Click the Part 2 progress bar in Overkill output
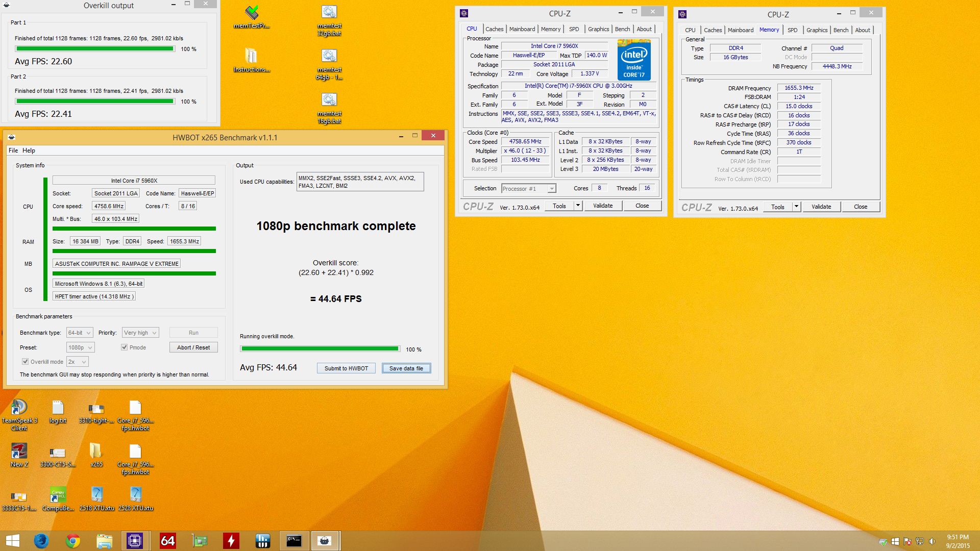The height and width of the screenshot is (551, 980). pos(95,102)
